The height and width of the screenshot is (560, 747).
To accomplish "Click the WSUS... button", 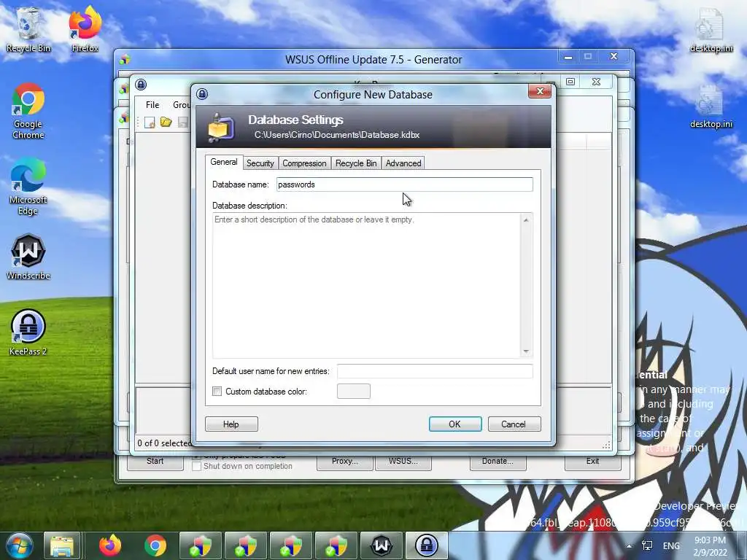I will tap(403, 462).
